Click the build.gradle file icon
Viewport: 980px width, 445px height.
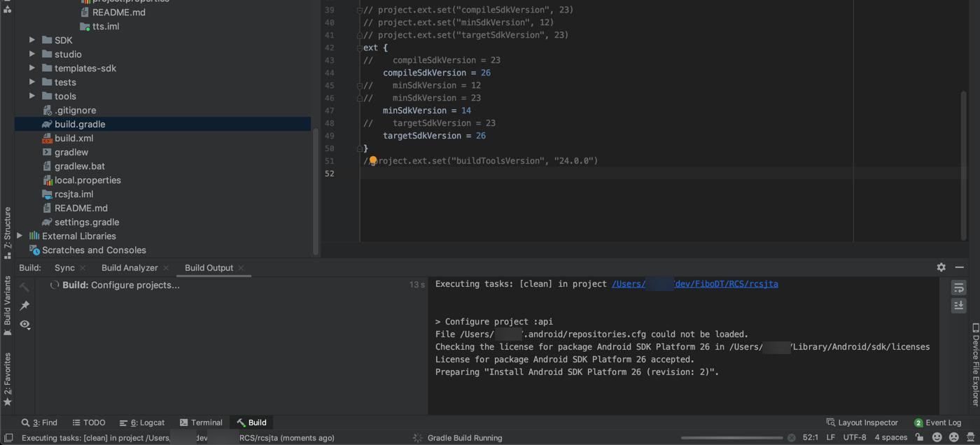pyautogui.click(x=47, y=125)
